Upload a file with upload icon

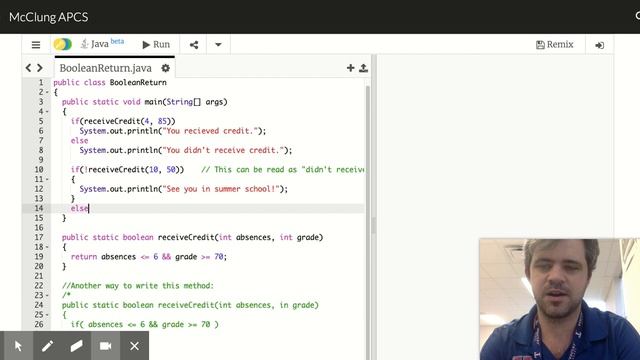[363, 68]
